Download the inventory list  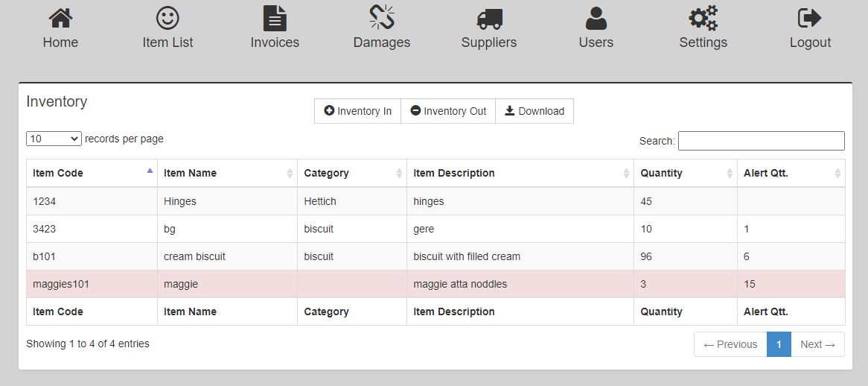coord(534,111)
